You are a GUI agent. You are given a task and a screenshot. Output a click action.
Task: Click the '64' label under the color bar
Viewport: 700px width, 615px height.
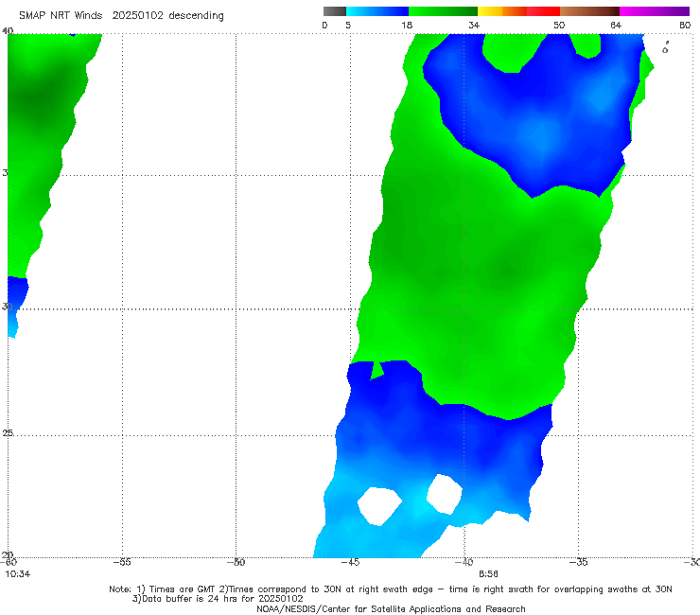(x=616, y=26)
